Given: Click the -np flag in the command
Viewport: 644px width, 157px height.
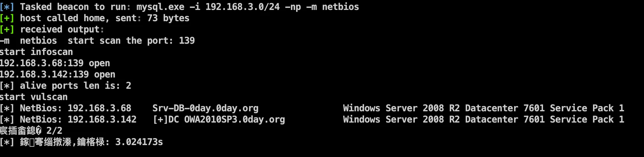Looking at the screenshot, I should click(x=293, y=7).
